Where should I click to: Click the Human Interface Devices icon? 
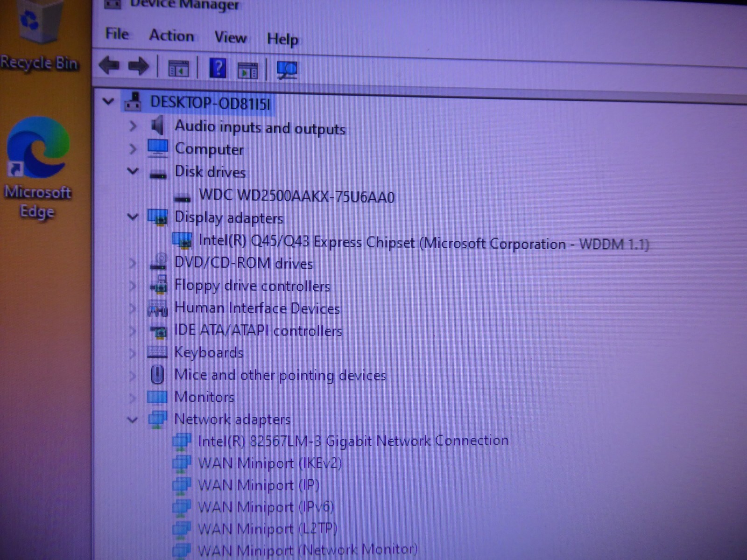(x=157, y=308)
